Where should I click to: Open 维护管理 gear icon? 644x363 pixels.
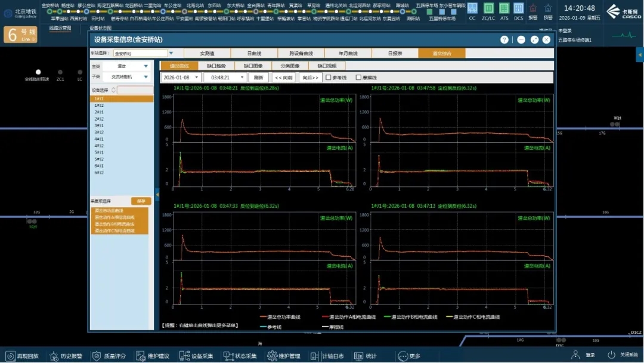(x=284, y=356)
